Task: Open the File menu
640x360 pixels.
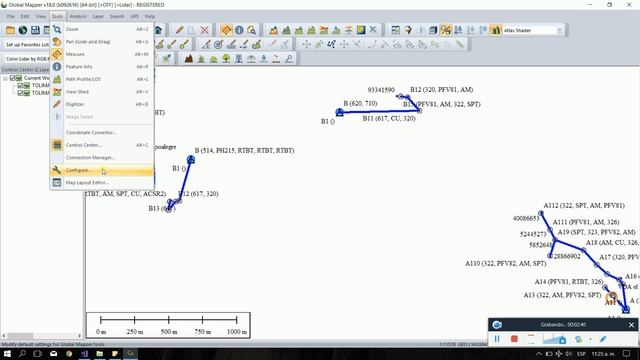Action: 11,16
